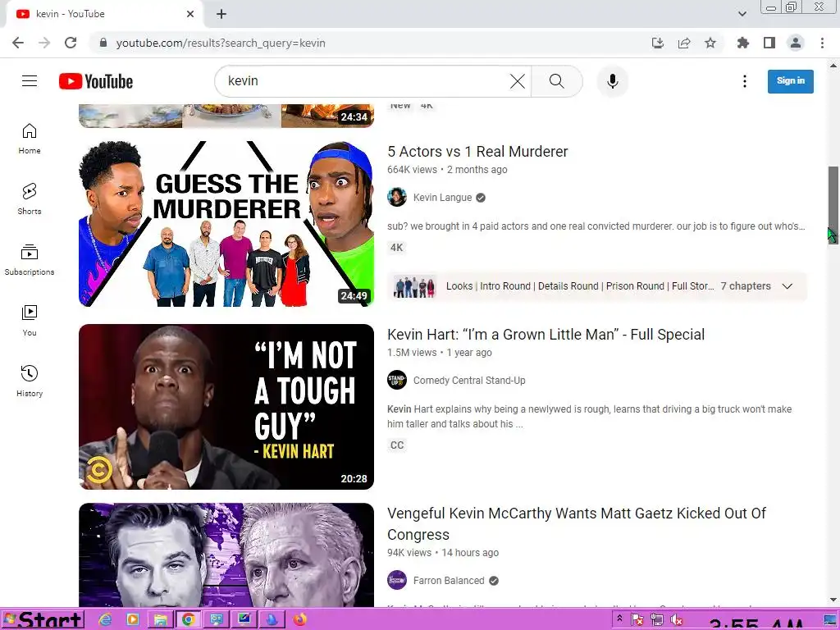Go forward with the browser forward arrow

point(44,43)
